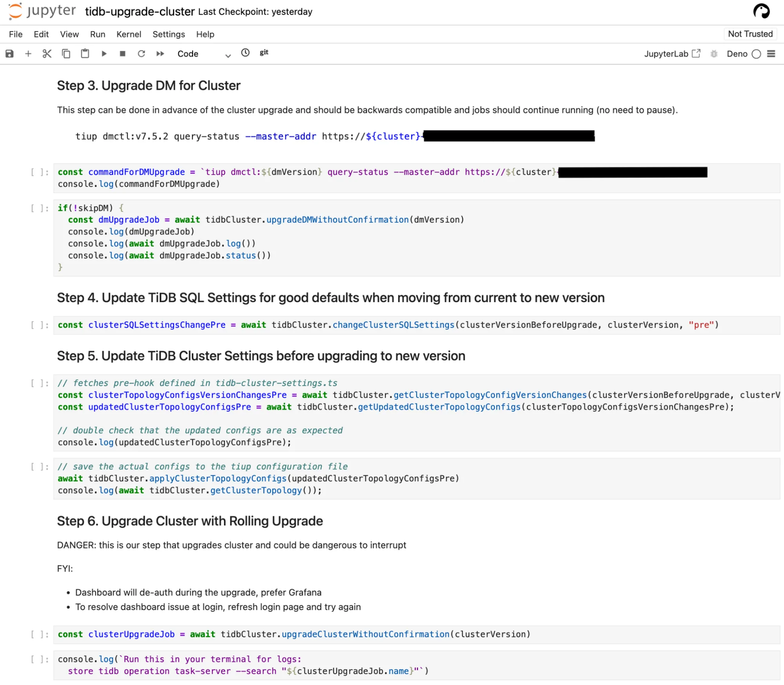The width and height of the screenshot is (784, 685).
Task: Paste cell from the clipboard
Action: click(x=85, y=54)
